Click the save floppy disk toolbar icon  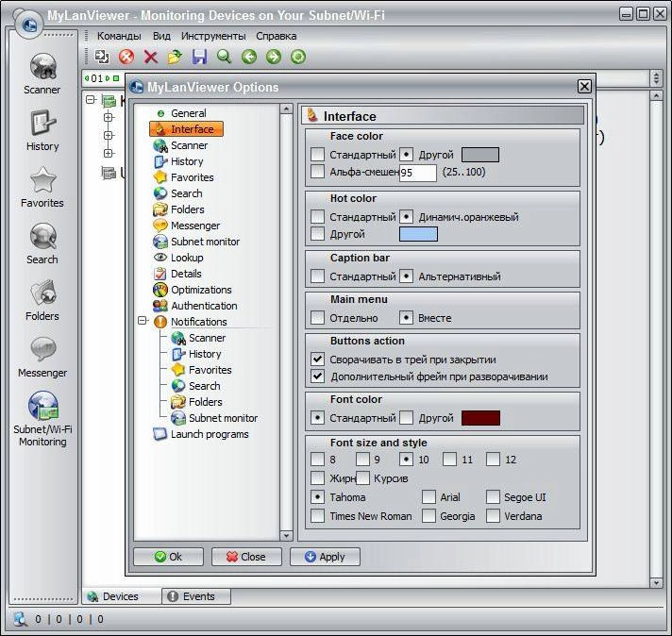click(199, 56)
